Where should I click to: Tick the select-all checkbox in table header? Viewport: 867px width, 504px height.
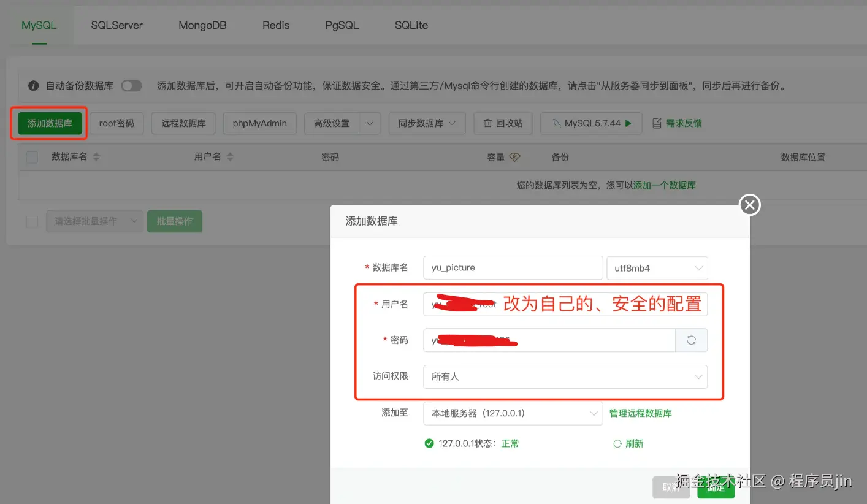tap(32, 158)
